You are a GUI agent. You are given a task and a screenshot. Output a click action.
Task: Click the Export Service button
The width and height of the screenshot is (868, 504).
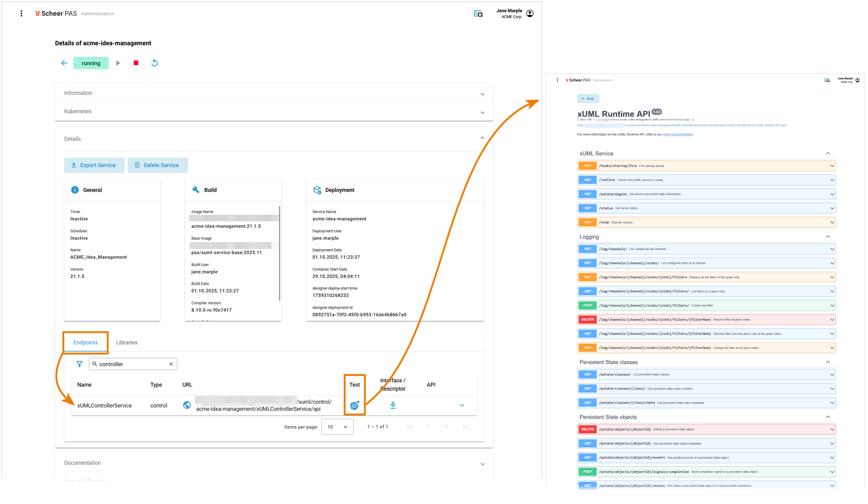(94, 165)
